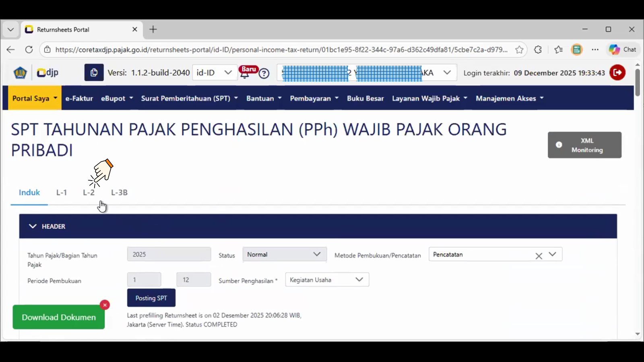
Task: Open browser extensions puzzle icon
Action: click(538, 49)
